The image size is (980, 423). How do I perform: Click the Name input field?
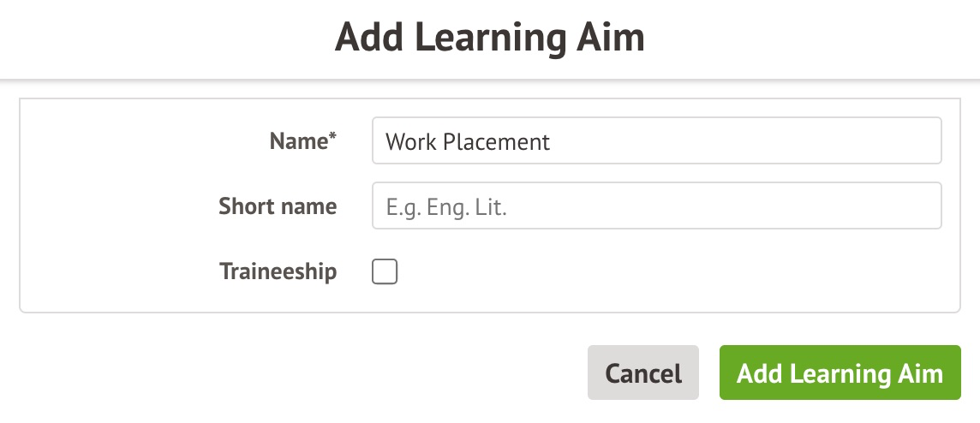(x=656, y=140)
